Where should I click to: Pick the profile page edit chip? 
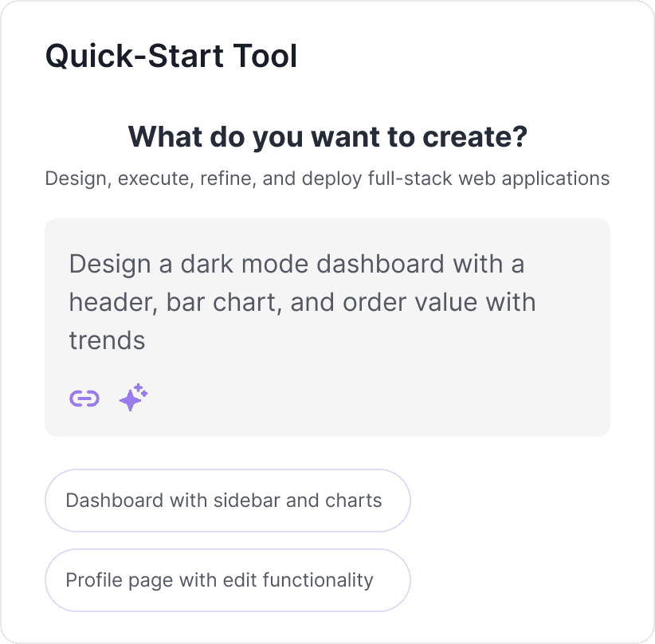coord(228,580)
